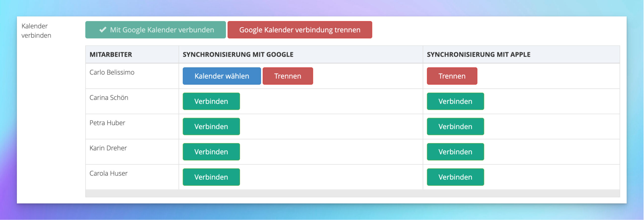The height and width of the screenshot is (220, 644).
Task: Click the checkmark icon on Google Kalender button
Action: (103, 30)
